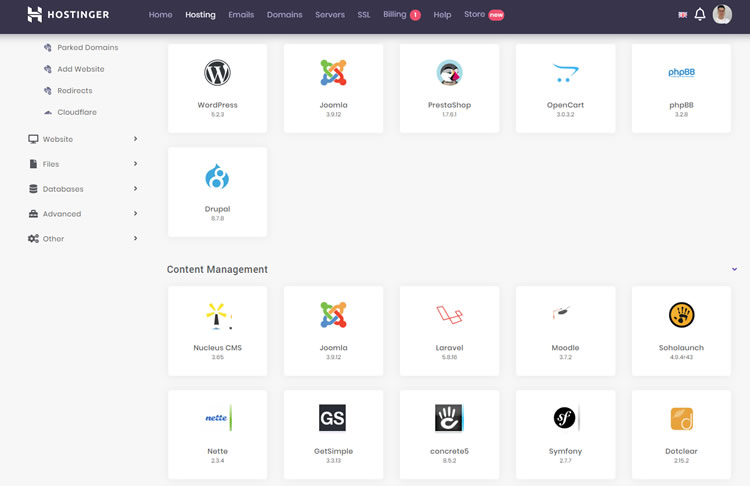750x486 pixels.
Task: Click the Website monitor icon in sidebar
Action: [33, 139]
